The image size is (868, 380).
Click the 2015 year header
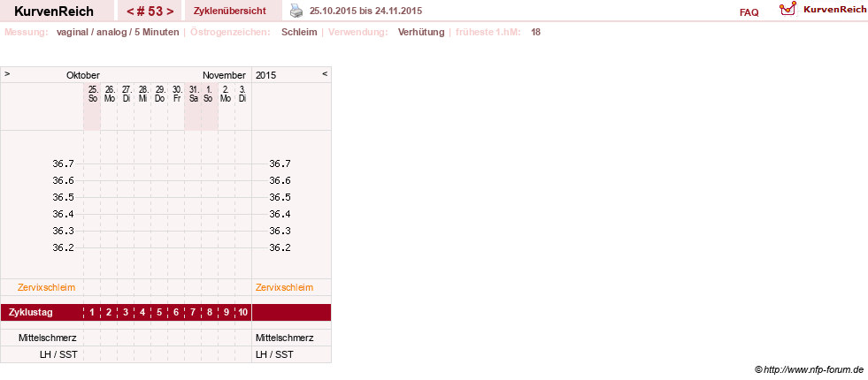[265, 75]
